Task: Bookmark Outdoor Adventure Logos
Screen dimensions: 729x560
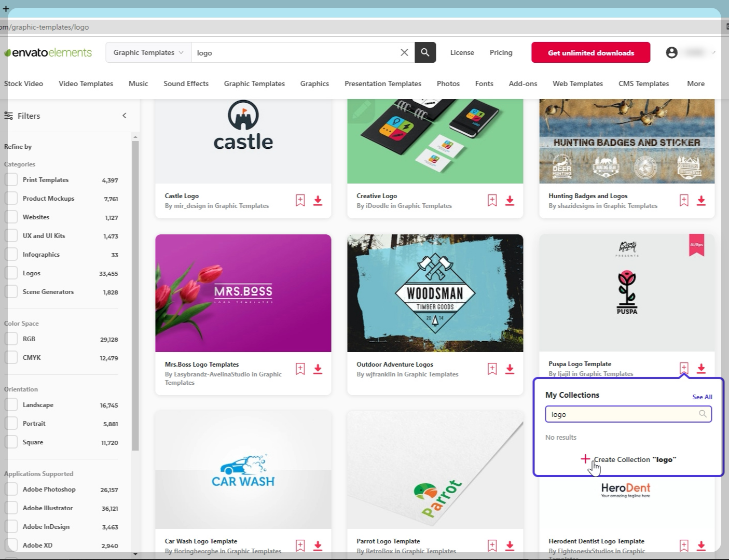Action: click(492, 369)
